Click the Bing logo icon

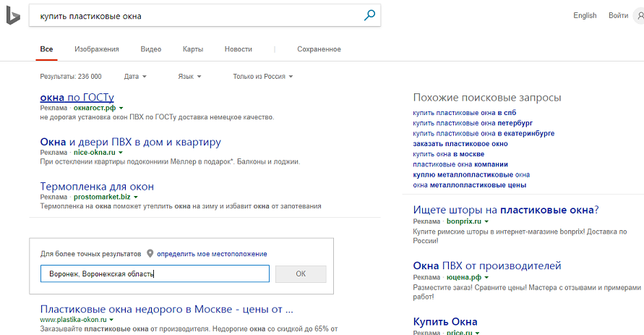13,16
